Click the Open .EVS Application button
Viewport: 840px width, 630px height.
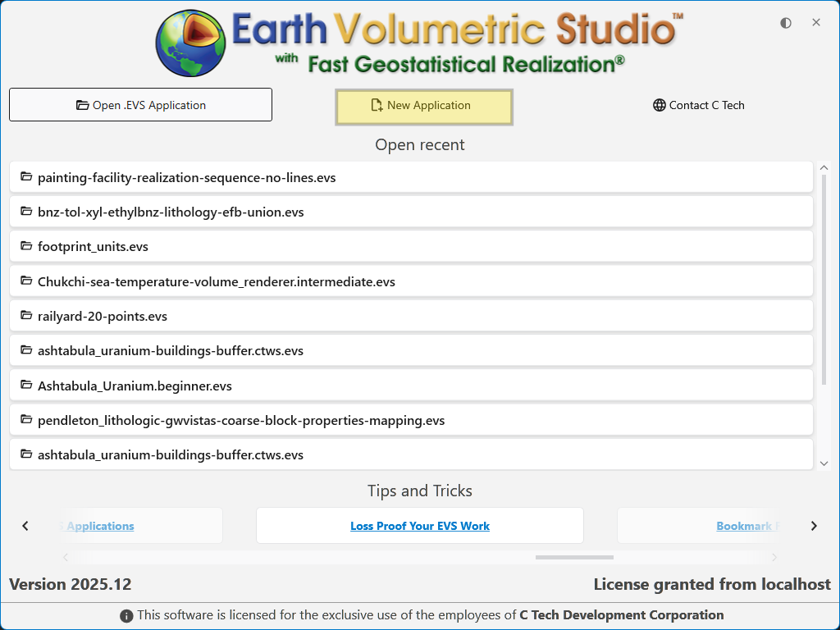(x=140, y=105)
